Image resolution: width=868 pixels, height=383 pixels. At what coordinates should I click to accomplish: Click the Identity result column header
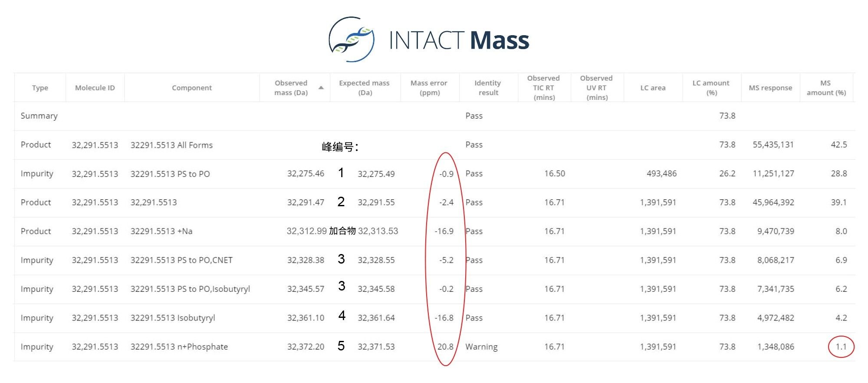[488, 88]
